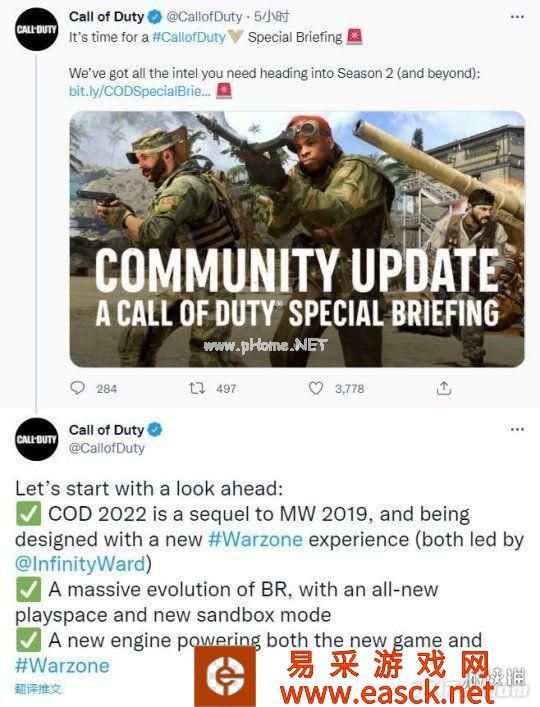Click the 5小时 timestamp of first tweet
The width and height of the screenshot is (540, 707).
(271, 17)
